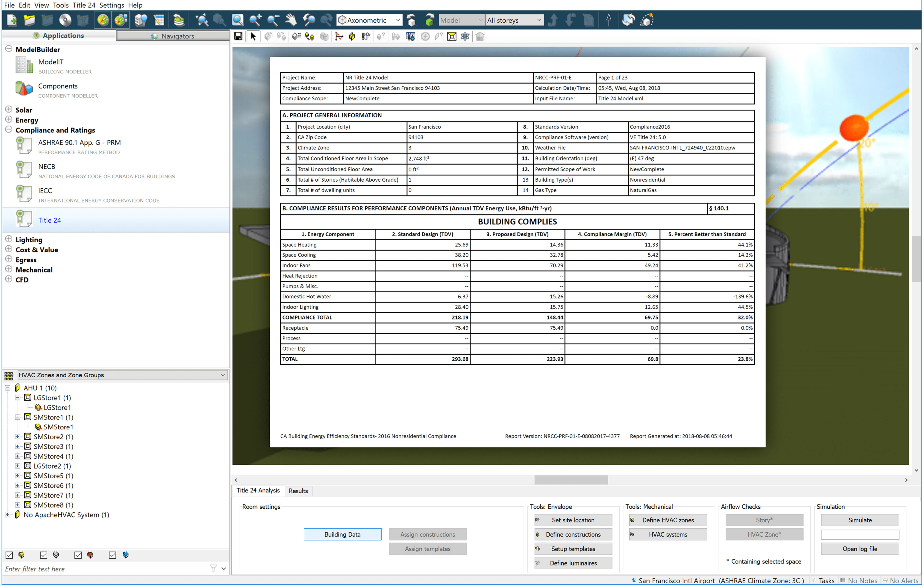The width and height of the screenshot is (924, 588).
Task: Collapse Compliance and Ratings section
Action: coord(9,130)
